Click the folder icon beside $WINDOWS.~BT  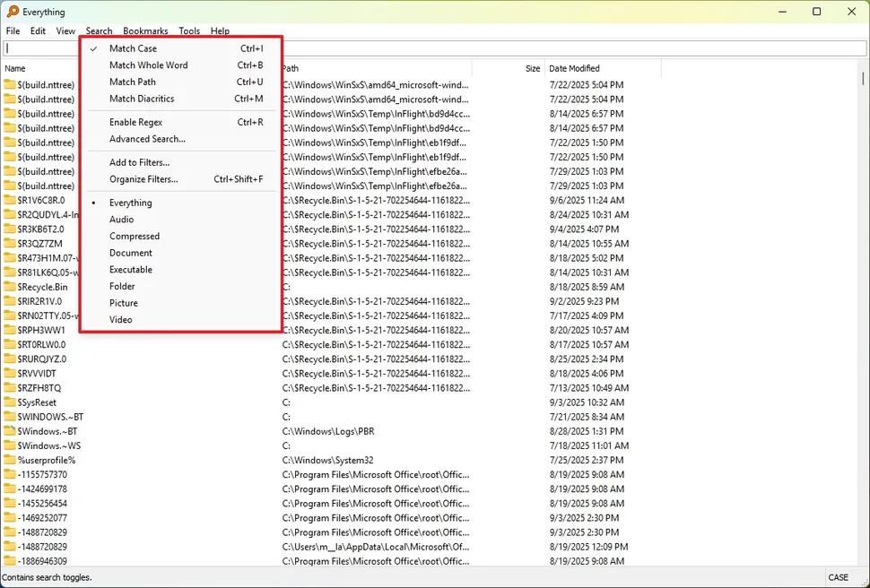point(11,416)
